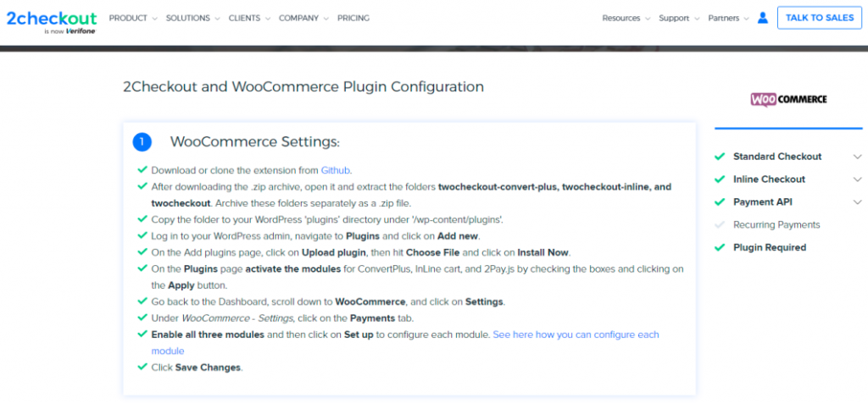Screen dimensions: 868x403
Task: Expand the Standard Checkout section
Action: [x=788, y=157]
